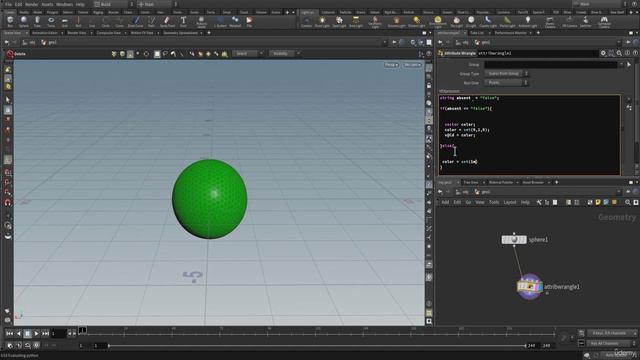Switch to the Material Palette tab

(x=501, y=182)
